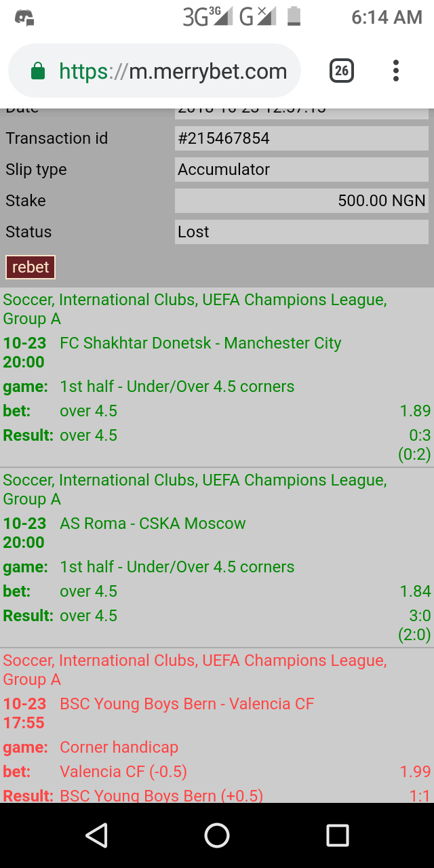The image size is (434, 868).
Task: Tap the Android back navigation triangle
Action: 97,835
